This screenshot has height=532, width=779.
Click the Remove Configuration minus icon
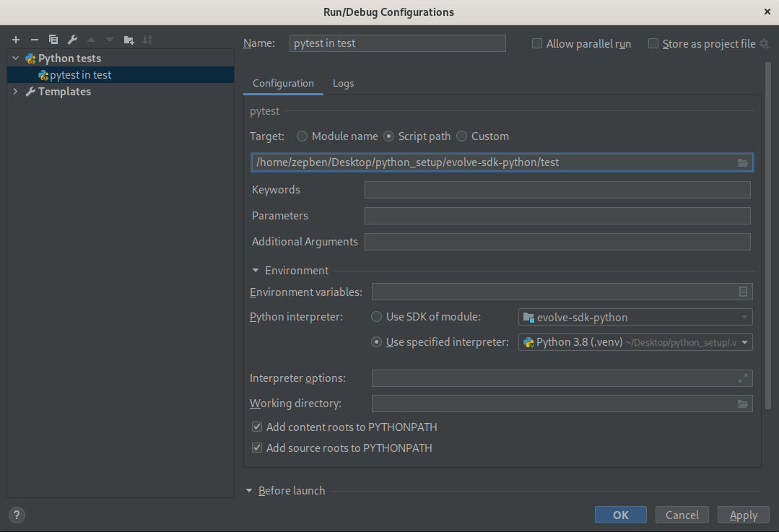pos(34,40)
